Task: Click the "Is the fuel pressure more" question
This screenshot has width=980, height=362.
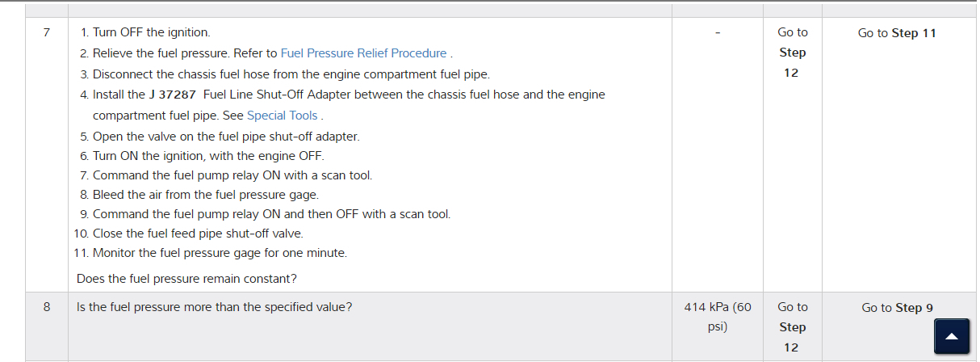Action: click(x=214, y=308)
